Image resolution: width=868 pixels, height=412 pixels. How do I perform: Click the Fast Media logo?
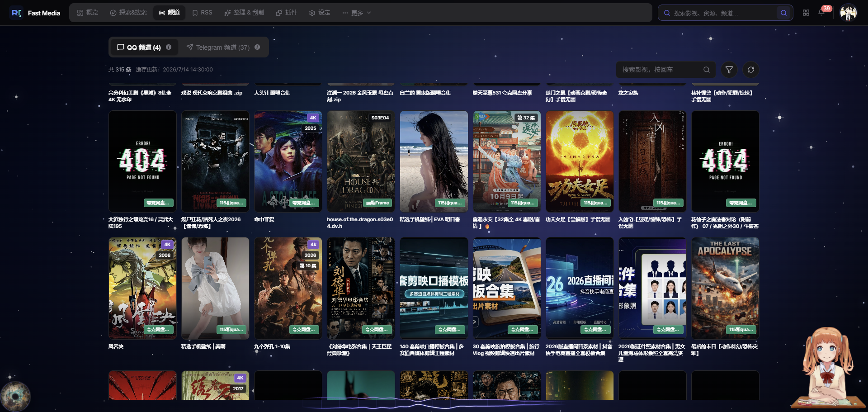(x=36, y=13)
